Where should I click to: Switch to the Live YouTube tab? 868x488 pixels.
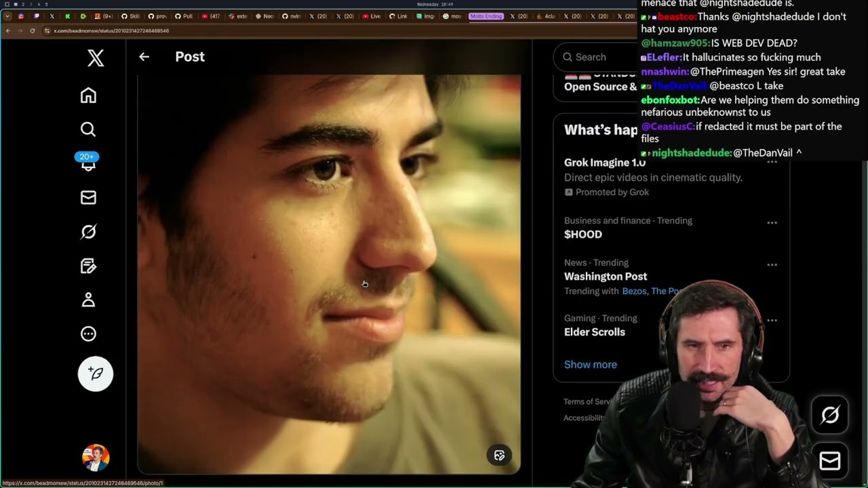click(x=372, y=16)
